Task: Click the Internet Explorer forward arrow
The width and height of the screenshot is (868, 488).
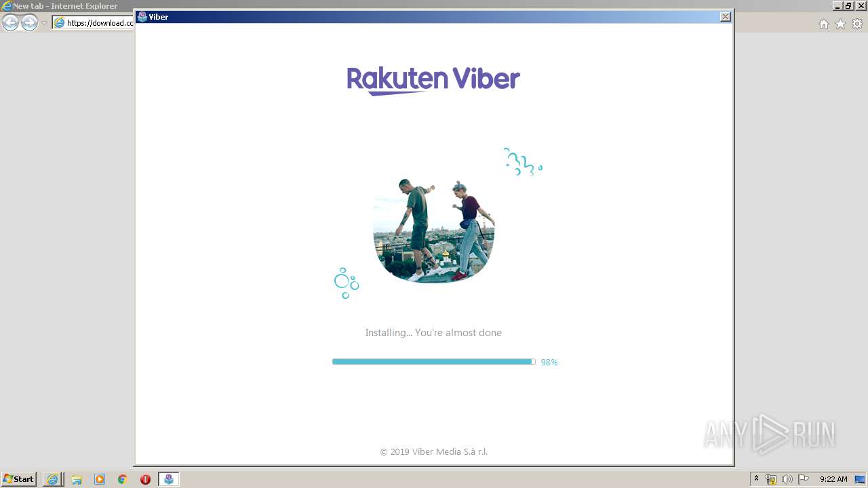Action: pyautogui.click(x=29, y=23)
